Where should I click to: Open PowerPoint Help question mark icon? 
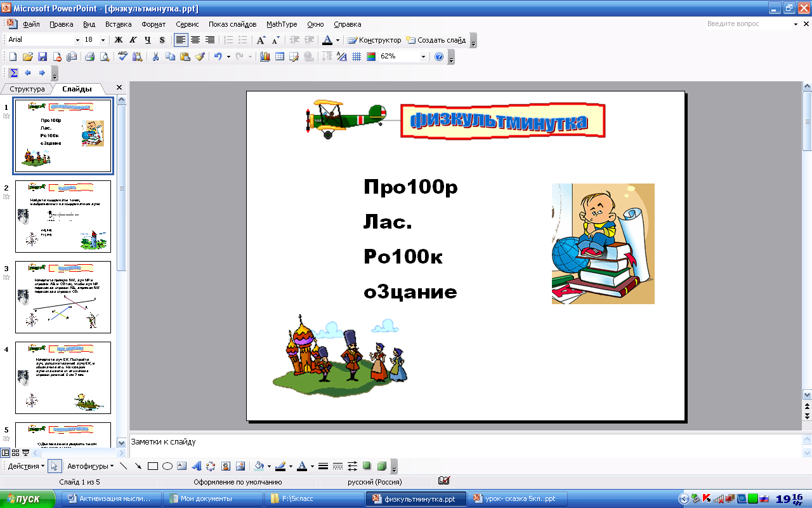click(439, 57)
